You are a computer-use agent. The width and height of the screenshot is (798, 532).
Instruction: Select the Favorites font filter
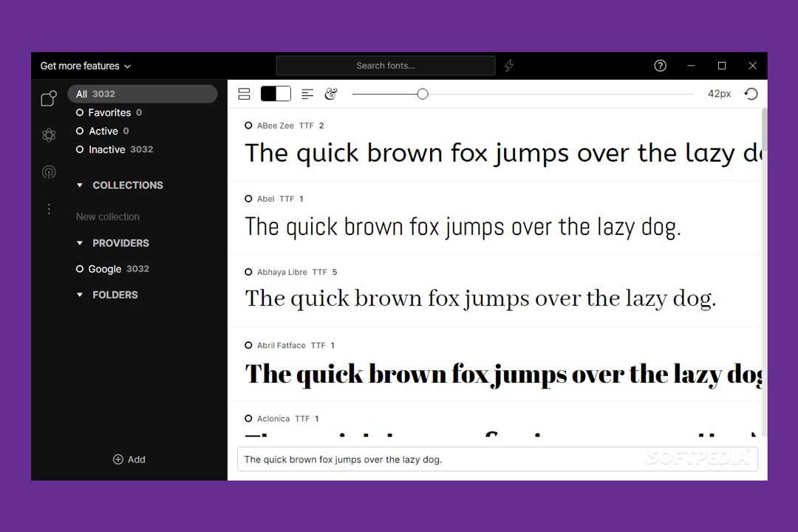pos(109,112)
